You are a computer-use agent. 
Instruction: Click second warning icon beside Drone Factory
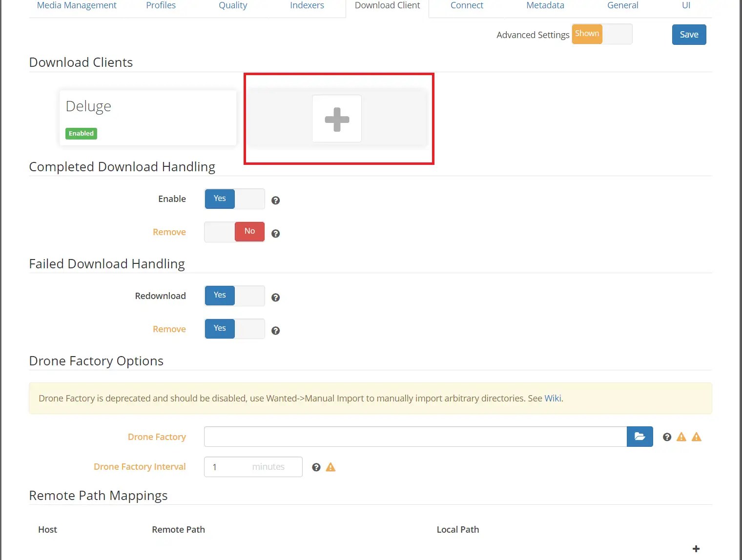pos(697,437)
